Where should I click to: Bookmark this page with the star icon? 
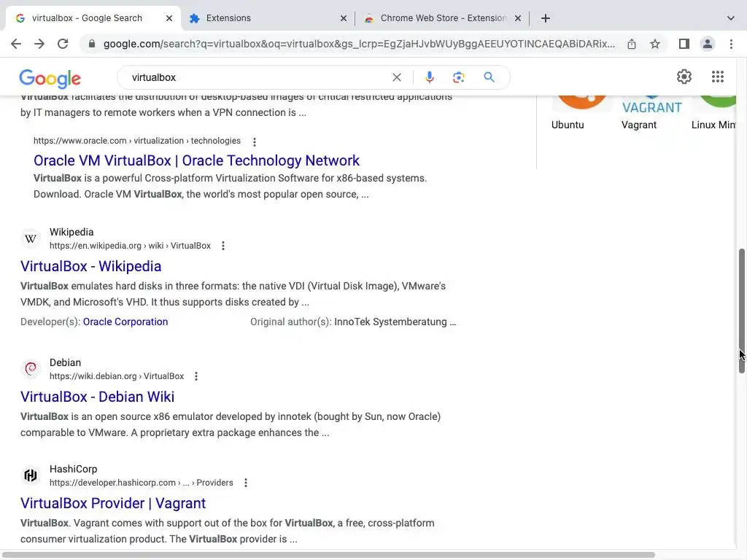point(655,44)
